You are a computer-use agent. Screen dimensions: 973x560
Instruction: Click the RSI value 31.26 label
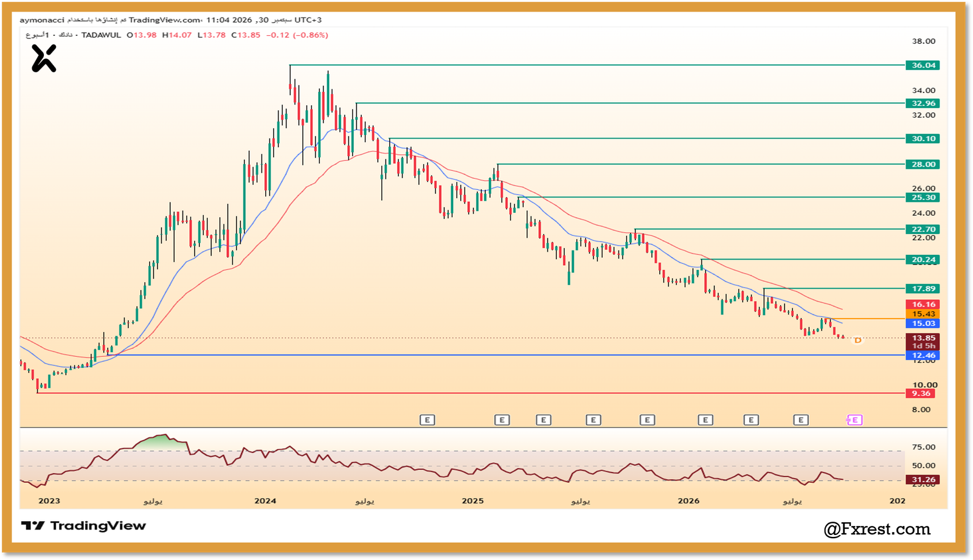(x=923, y=480)
